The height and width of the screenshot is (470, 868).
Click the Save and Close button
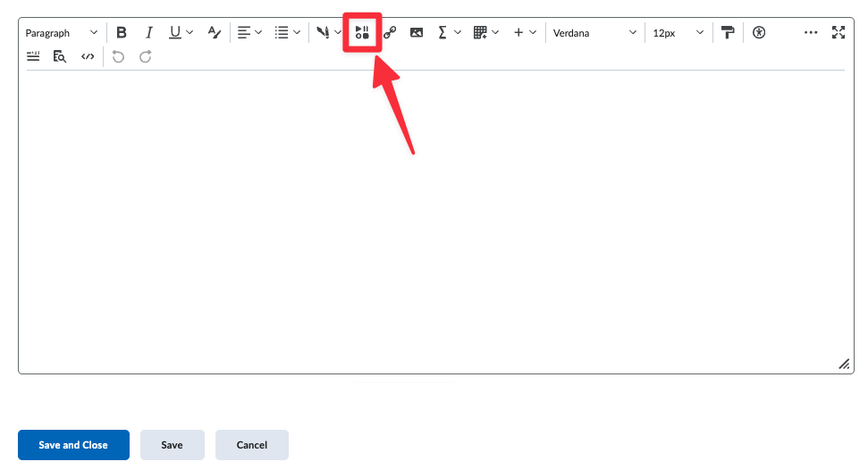73,445
